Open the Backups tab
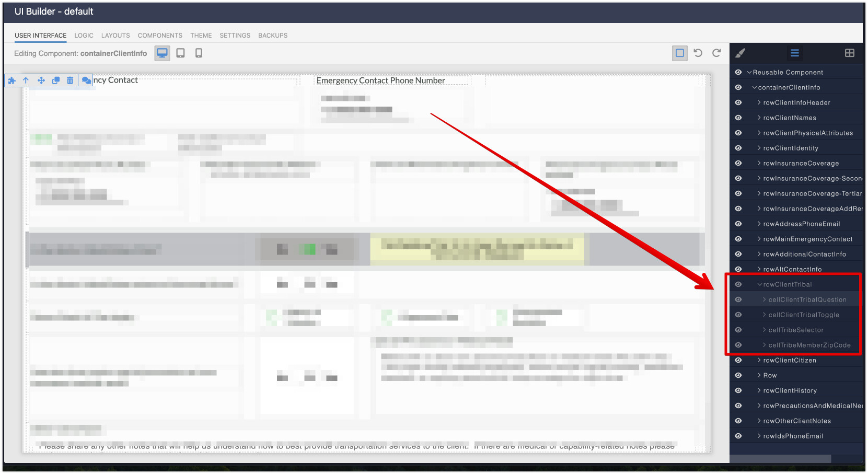The image size is (868, 474). (273, 36)
